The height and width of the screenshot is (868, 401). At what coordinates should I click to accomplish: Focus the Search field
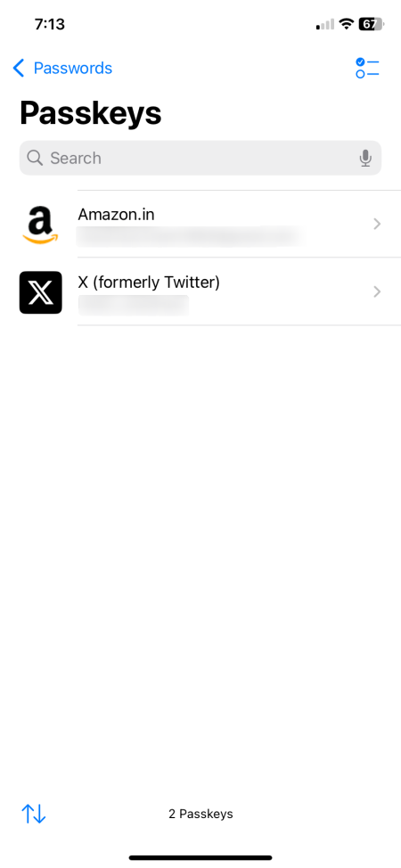pyautogui.click(x=200, y=158)
